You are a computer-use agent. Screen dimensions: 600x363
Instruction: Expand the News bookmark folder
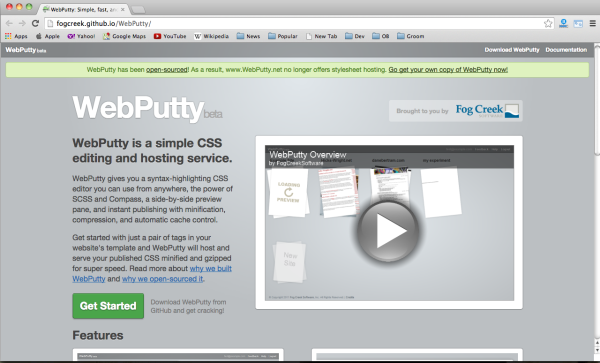[x=248, y=36]
